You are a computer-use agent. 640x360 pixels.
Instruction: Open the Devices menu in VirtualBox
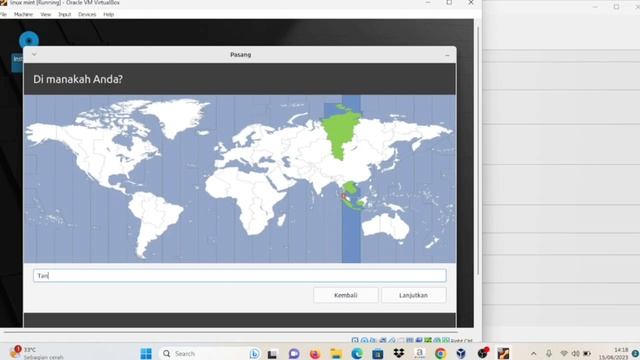pos(87,14)
